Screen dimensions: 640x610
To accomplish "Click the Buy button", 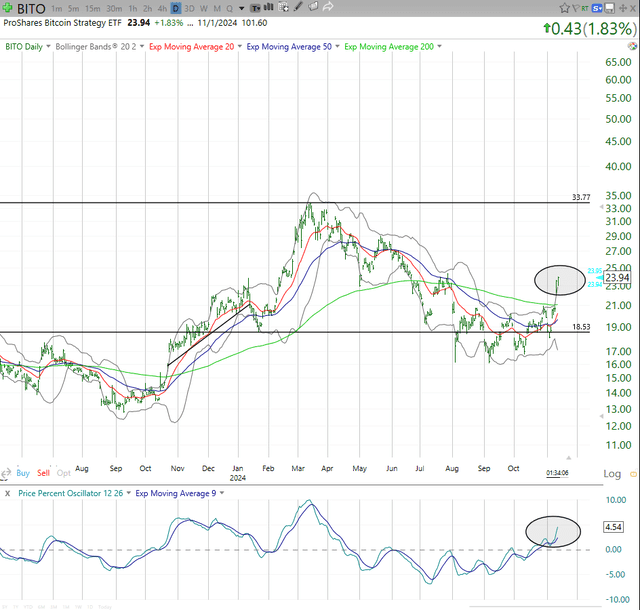I will pyautogui.click(x=23, y=473).
